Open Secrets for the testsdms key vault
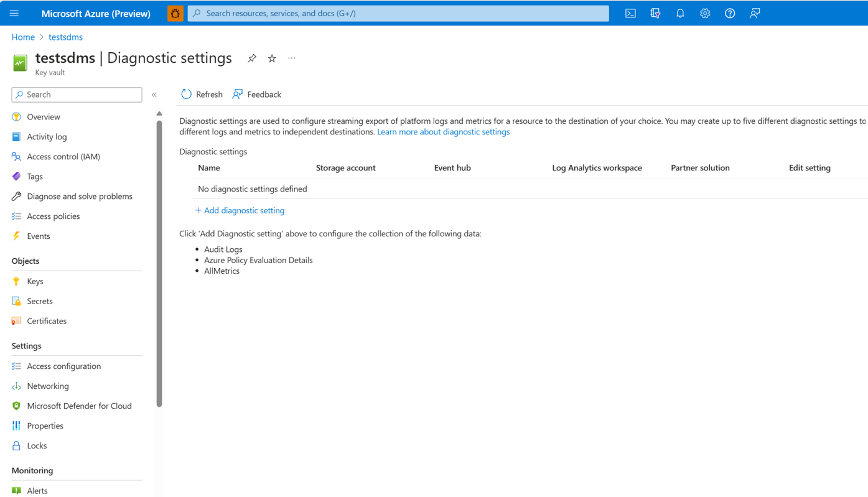 pos(40,301)
